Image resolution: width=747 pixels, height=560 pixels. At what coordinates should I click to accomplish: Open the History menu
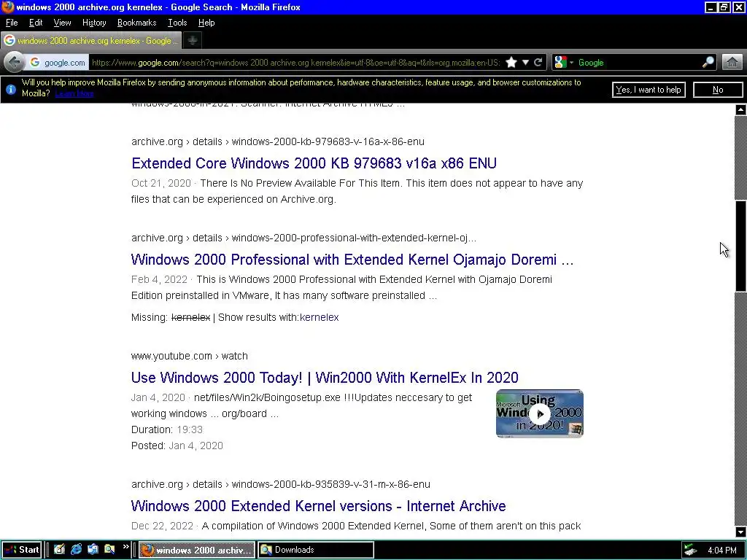click(94, 23)
